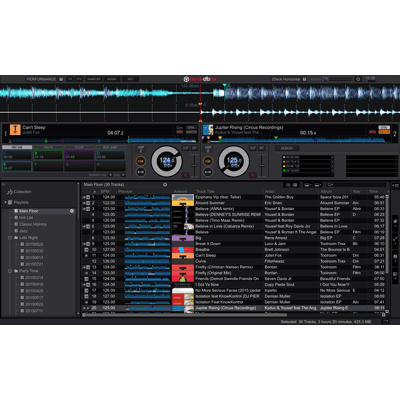Toggle the FX panel button

(x=70, y=79)
